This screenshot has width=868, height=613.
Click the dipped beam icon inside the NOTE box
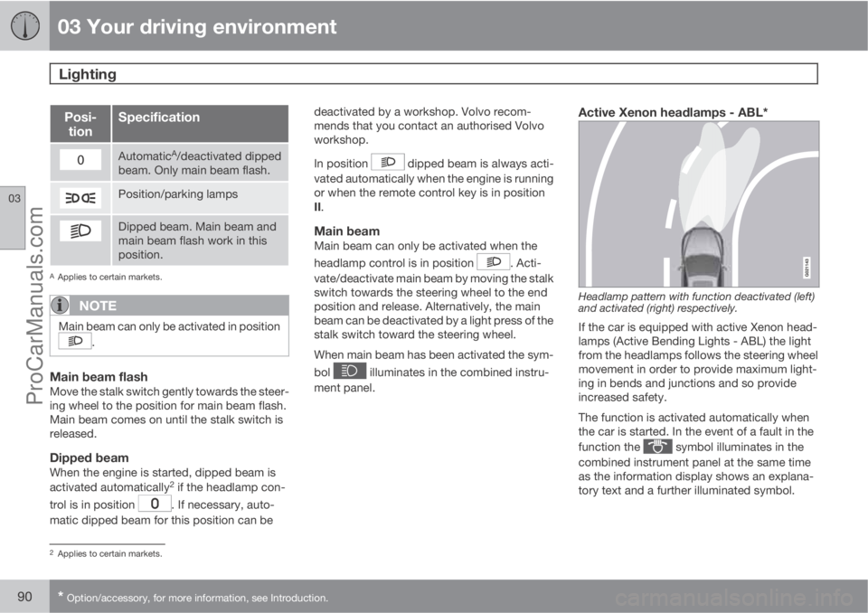pyautogui.click(x=75, y=341)
